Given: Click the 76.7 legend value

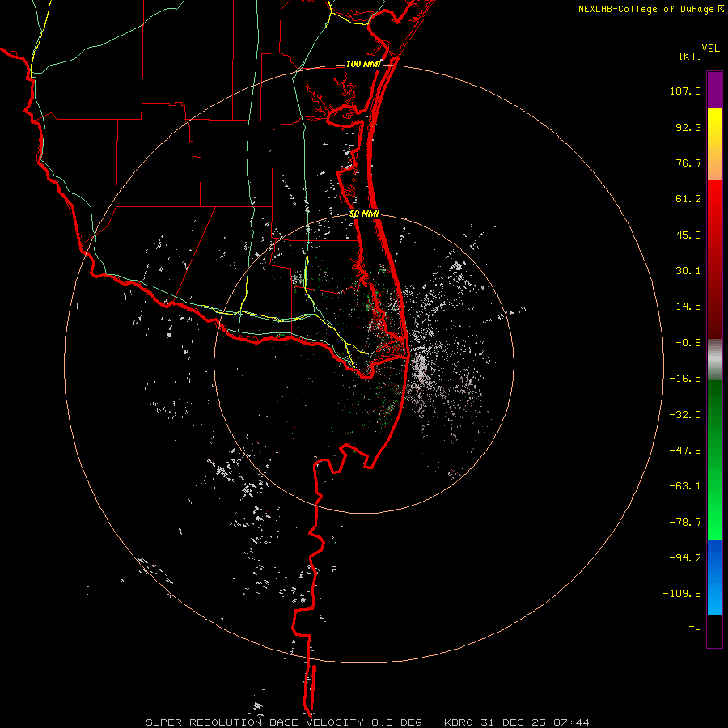Looking at the screenshot, I should 688,163.
